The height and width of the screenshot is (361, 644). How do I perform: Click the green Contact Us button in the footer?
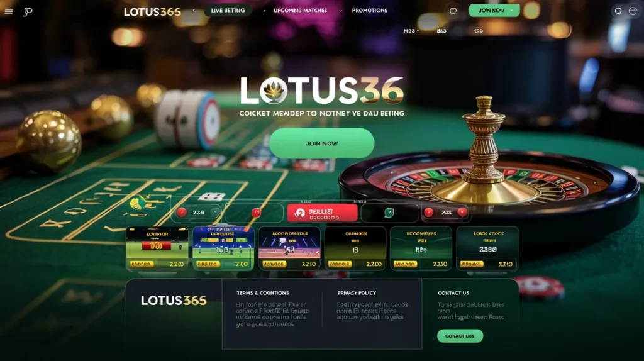pos(460,336)
